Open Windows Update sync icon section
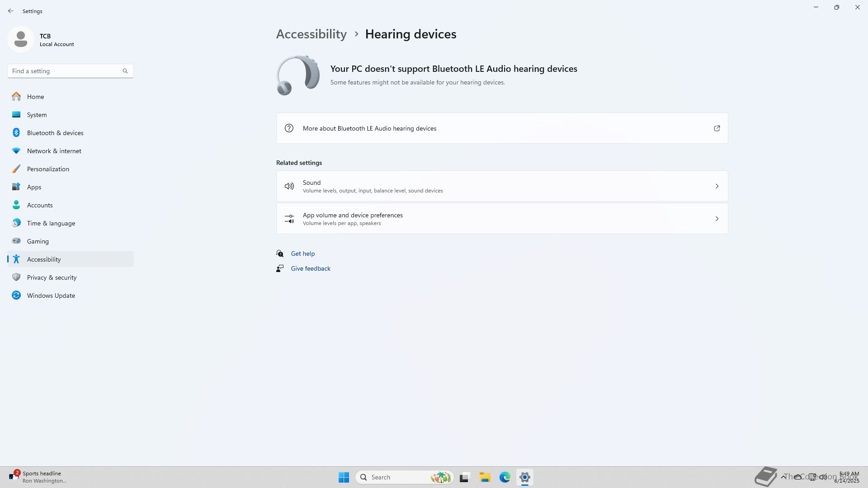The width and height of the screenshot is (868, 488). pyautogui.click(x=16, y=296)
